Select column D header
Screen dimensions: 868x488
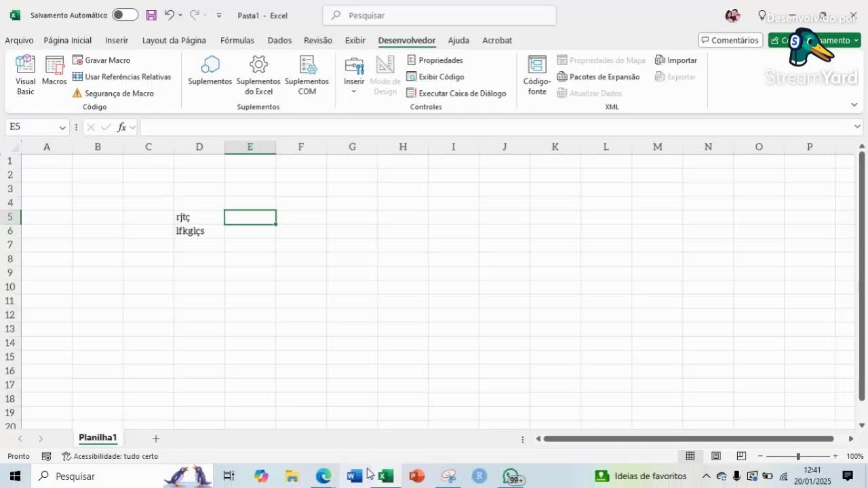tap(199, 146)
